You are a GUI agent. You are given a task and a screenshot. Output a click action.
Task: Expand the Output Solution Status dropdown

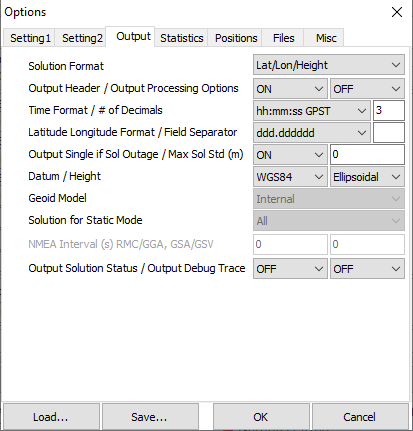click(290, 269)
